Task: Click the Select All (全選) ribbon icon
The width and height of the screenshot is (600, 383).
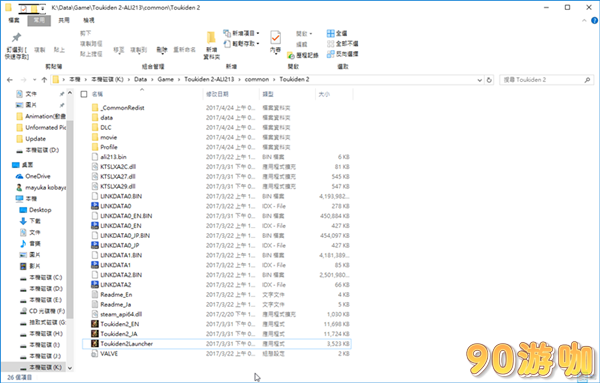Action: [331, 33]
